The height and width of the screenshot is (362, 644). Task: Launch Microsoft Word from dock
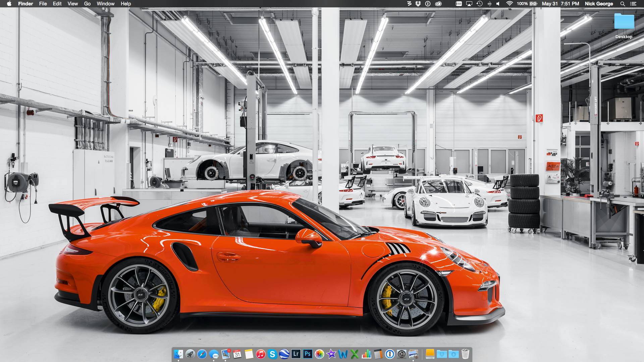click(x=343, y=354)
